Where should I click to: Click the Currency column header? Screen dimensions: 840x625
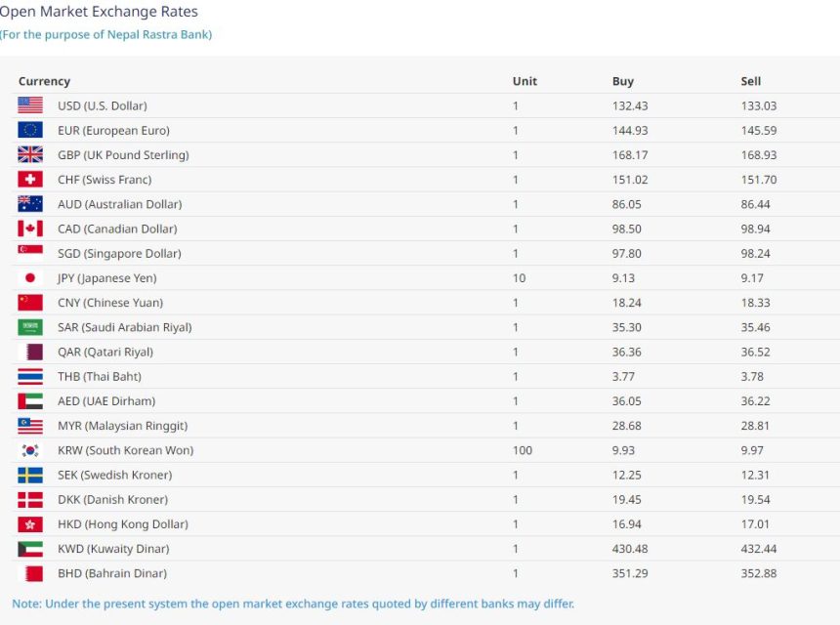coord(44,81)
